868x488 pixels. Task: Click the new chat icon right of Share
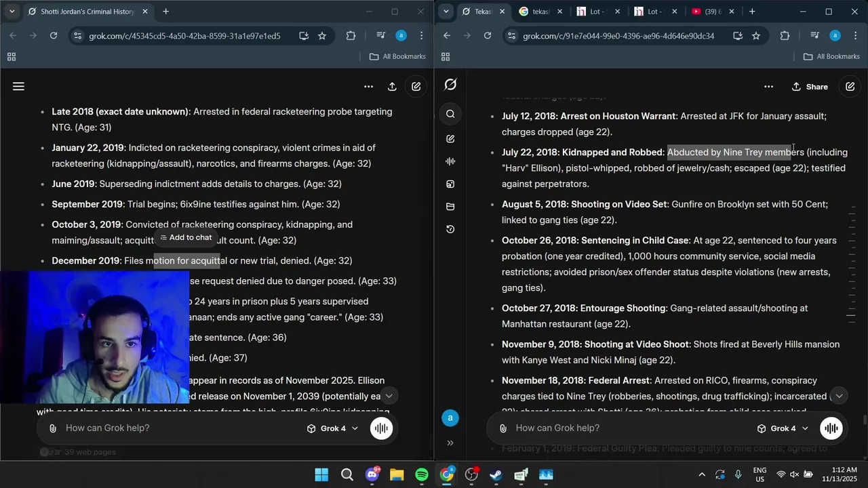pos(850,87)
